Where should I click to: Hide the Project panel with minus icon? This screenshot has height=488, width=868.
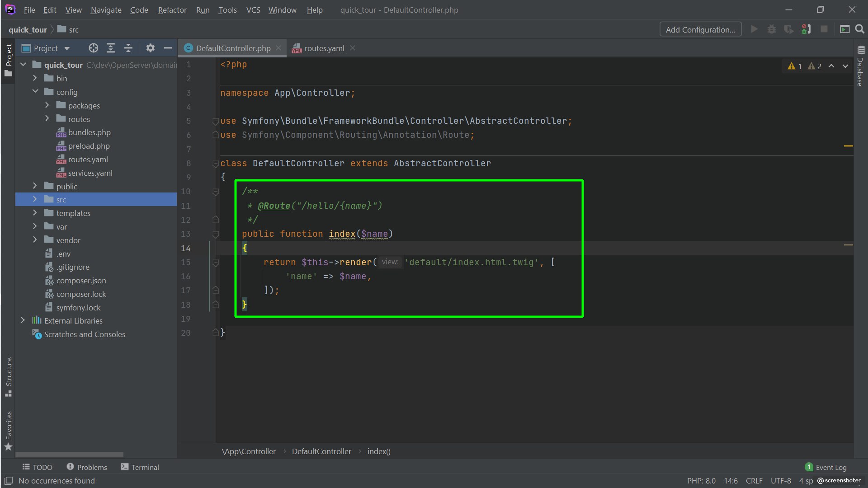[x=168, y=48]
